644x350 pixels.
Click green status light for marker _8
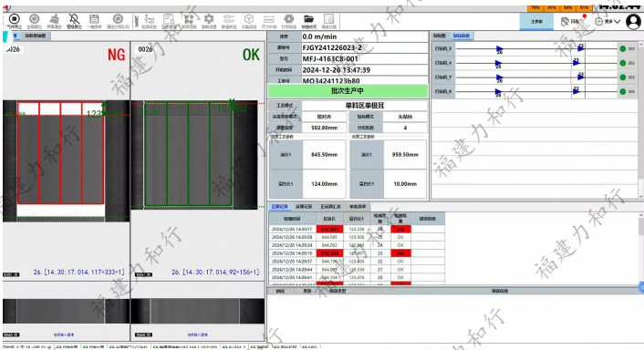click(x=623, y=91)
